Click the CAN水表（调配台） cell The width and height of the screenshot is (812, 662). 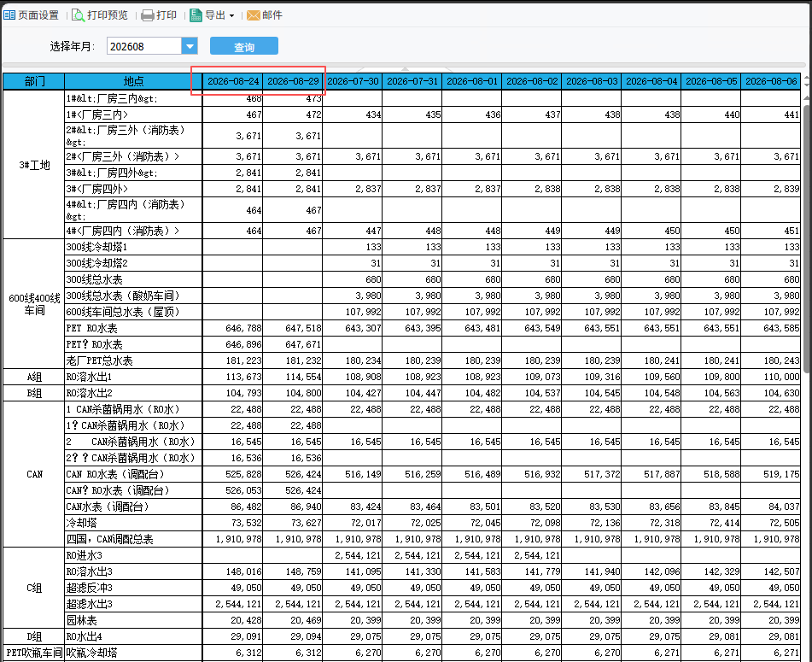pyautogui.click(x=133, y=507)
